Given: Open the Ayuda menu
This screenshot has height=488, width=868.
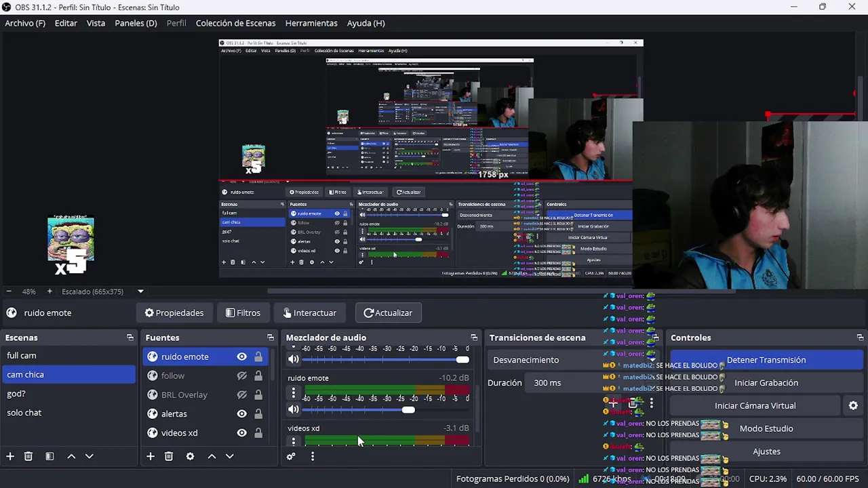Looking at the screenshot, I should [366, 23].
